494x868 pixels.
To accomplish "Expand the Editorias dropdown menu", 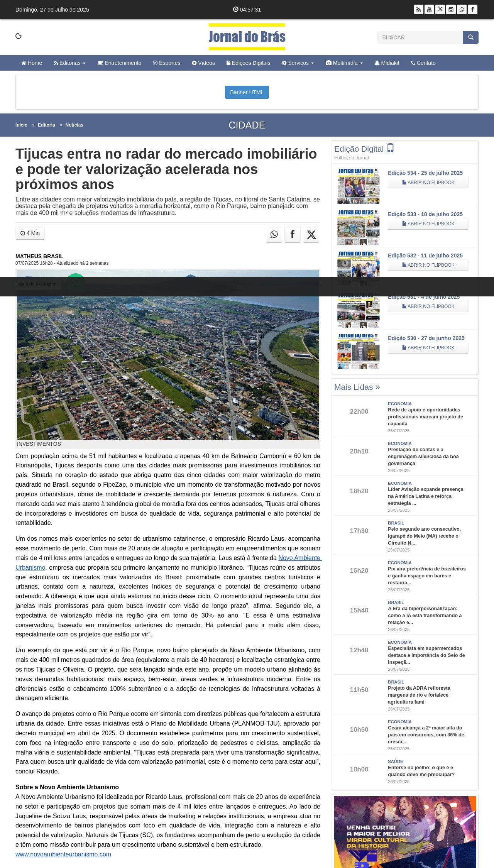I will pos(69,63).
